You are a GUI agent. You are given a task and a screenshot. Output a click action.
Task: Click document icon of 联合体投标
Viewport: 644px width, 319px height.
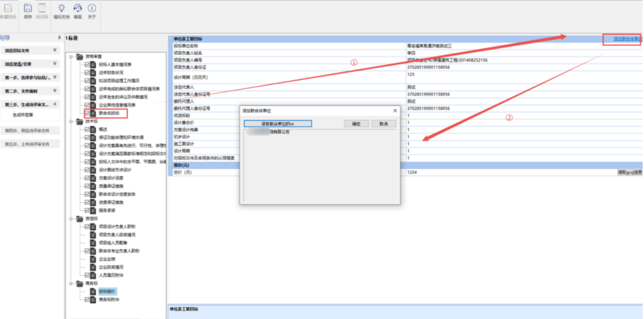coord(93,113)
